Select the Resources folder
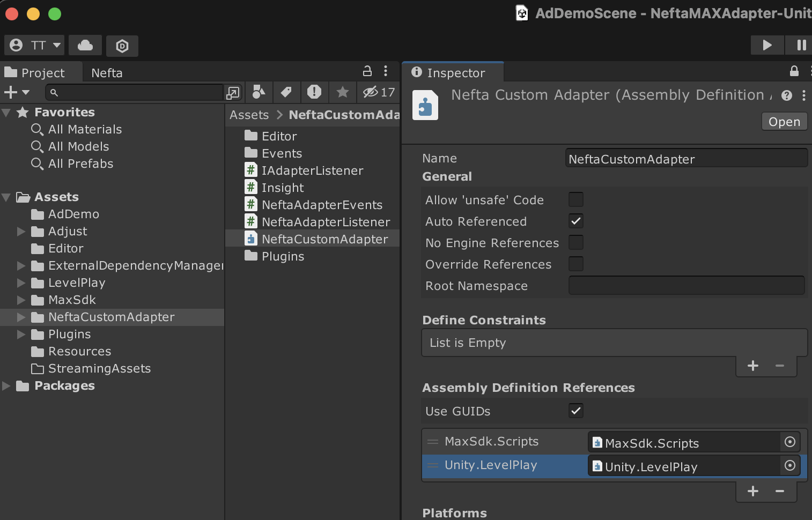 coord(79,352)
